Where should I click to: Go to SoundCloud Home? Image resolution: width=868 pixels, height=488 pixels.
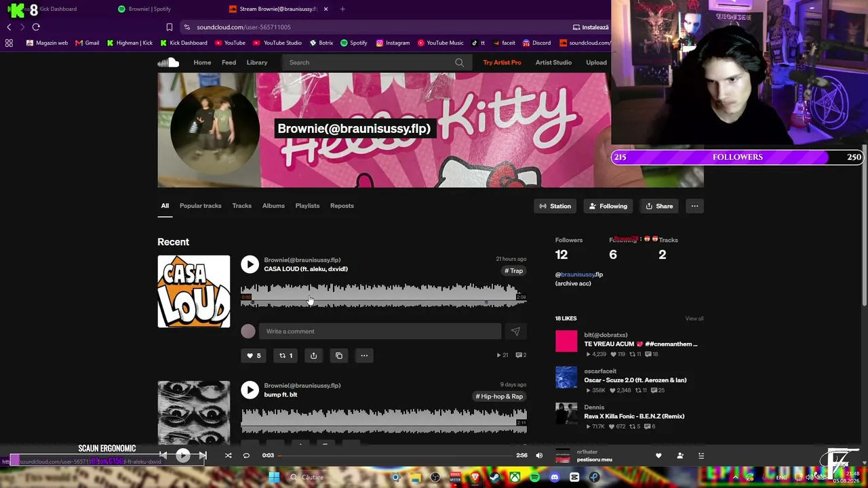point(202,62)
